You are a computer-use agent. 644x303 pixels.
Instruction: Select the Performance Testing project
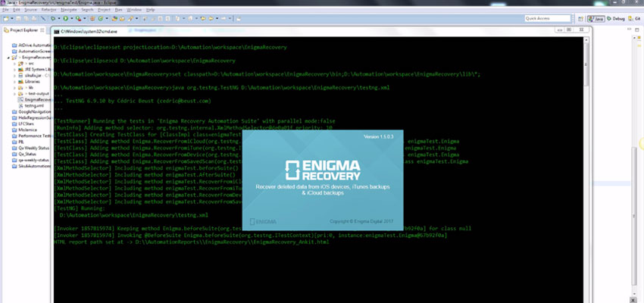pos(31,136)
